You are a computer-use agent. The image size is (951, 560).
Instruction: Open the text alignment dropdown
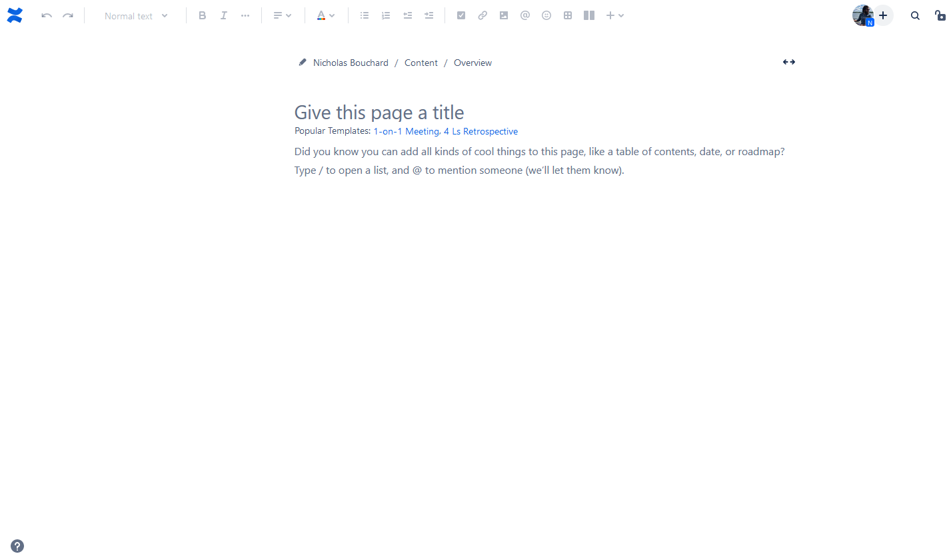click(x=282, y=15)
